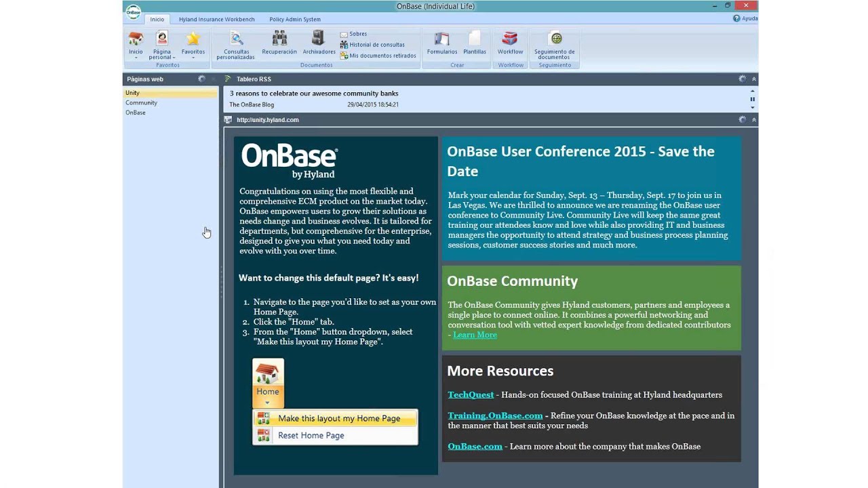868x488 pixels.
Task: Click the http://unity.hyland.com panel title
Action: [x=268, y=120]
